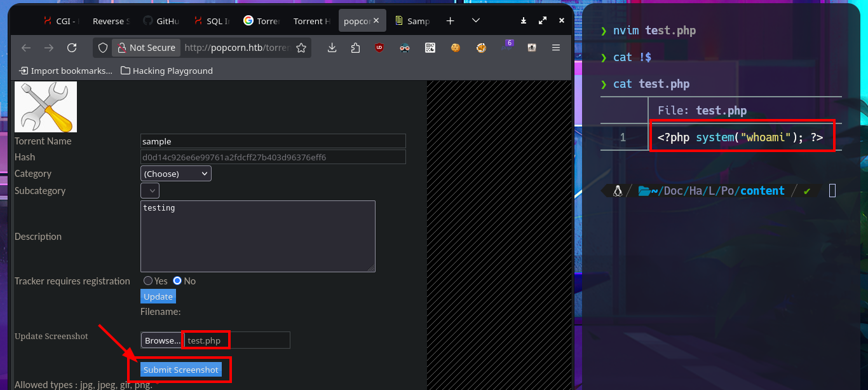Click the Allowed types text

click(x=83, y=385)
